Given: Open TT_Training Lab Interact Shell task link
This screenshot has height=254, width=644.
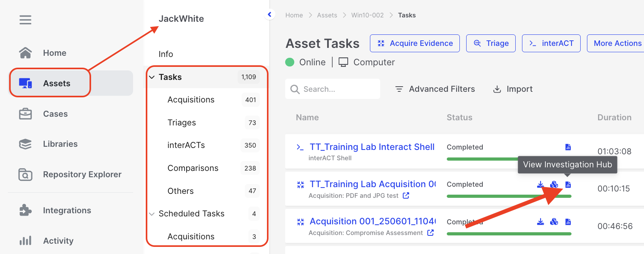Looking at the screenshot, I should [372, 147].
